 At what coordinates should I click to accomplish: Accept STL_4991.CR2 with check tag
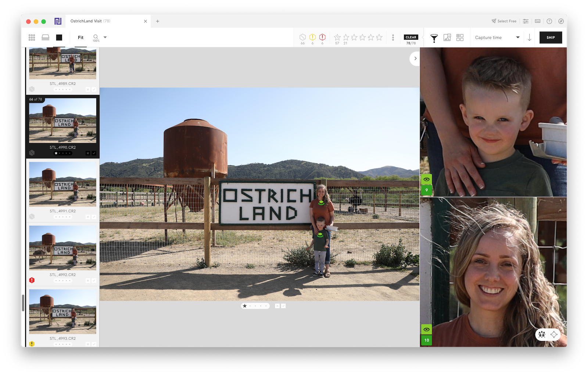(x=94, y=217)
